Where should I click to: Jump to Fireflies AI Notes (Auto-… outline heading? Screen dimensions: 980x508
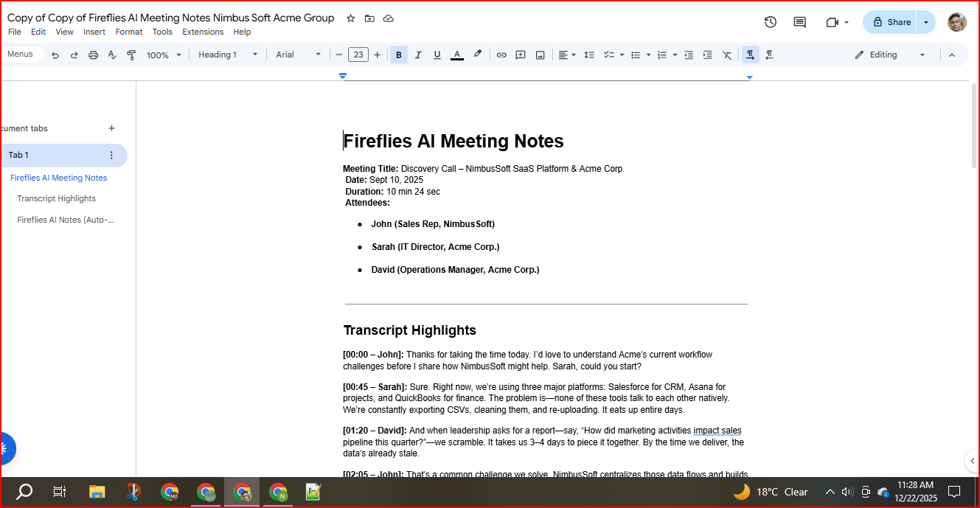[x=66, y=220]
